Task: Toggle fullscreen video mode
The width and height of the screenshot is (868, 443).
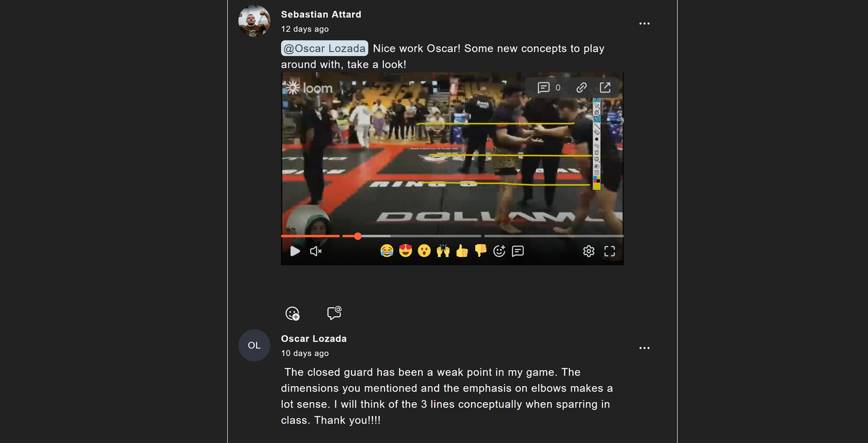Action: tap(610, 251)
